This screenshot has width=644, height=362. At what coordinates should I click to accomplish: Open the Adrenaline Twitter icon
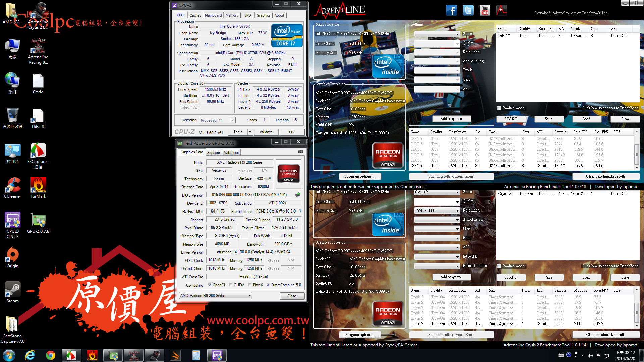[x=468, y=10]
